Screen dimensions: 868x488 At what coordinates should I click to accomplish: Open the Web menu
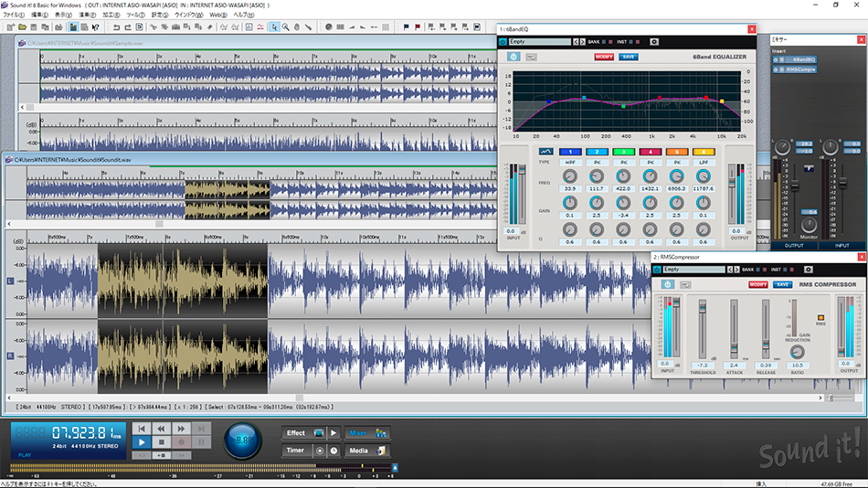218,15
